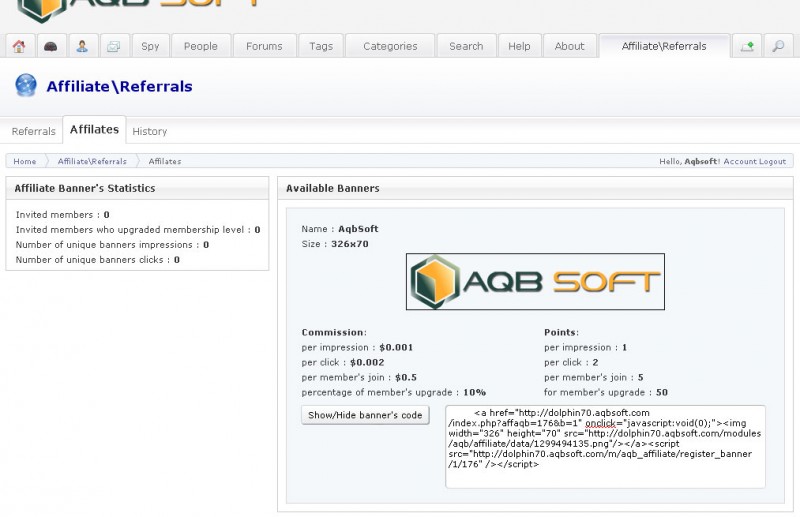
Task: Open the Spy menu tab
Action: [x=150, y=46]
